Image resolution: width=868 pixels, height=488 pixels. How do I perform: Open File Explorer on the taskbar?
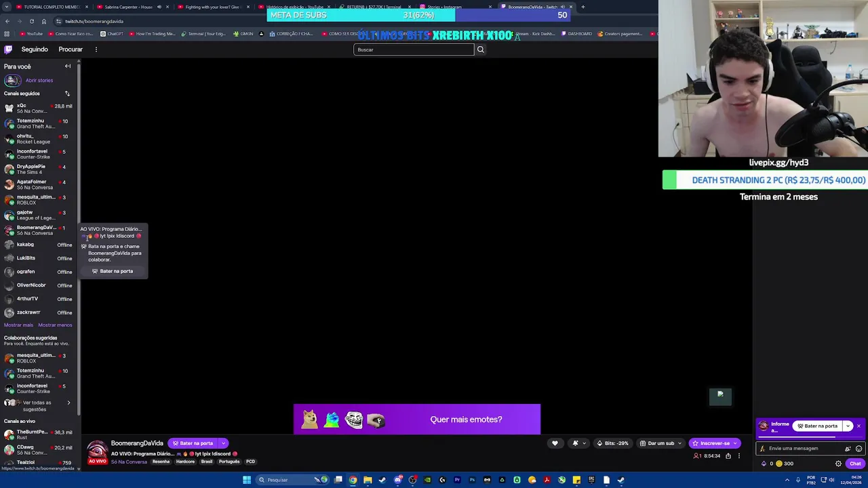[x=368, y=480]
